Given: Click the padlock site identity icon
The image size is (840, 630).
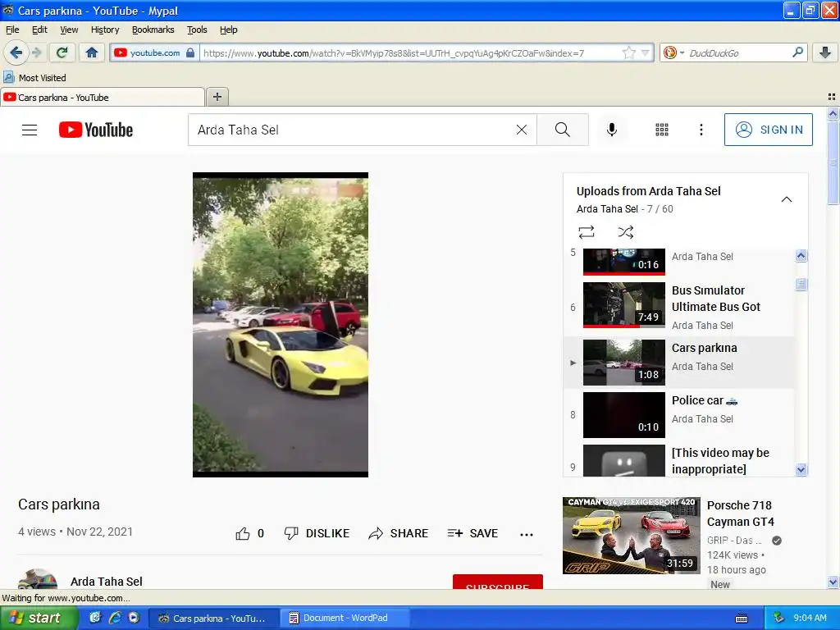Looking at the screenshot, I should coord(190,52).
